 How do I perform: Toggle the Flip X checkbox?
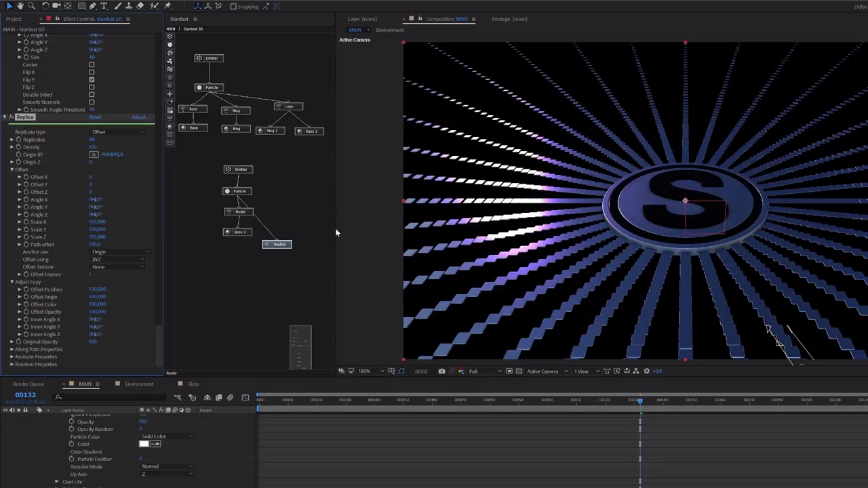[92, 73]
